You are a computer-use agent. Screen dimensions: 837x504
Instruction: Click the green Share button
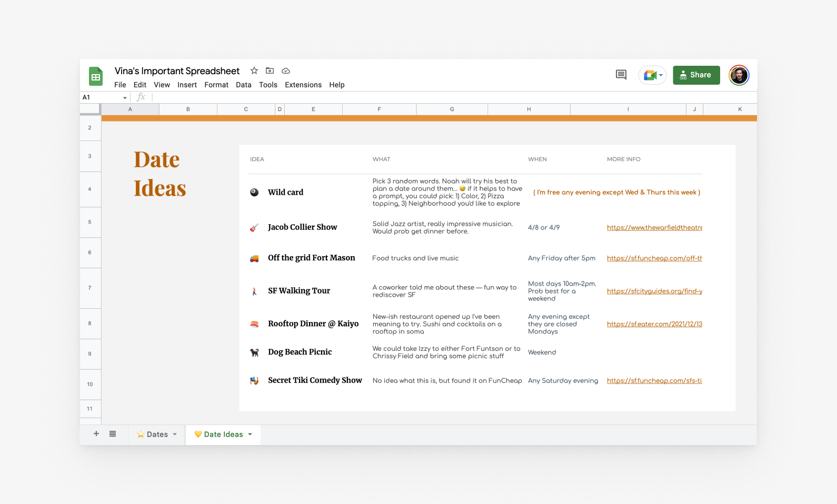(x=696, y=75)
